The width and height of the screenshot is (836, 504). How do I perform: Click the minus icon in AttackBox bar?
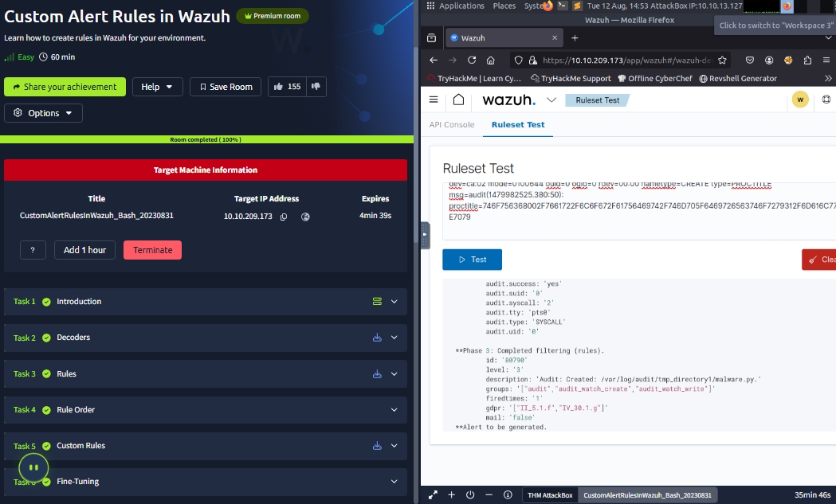pos(489,495)
